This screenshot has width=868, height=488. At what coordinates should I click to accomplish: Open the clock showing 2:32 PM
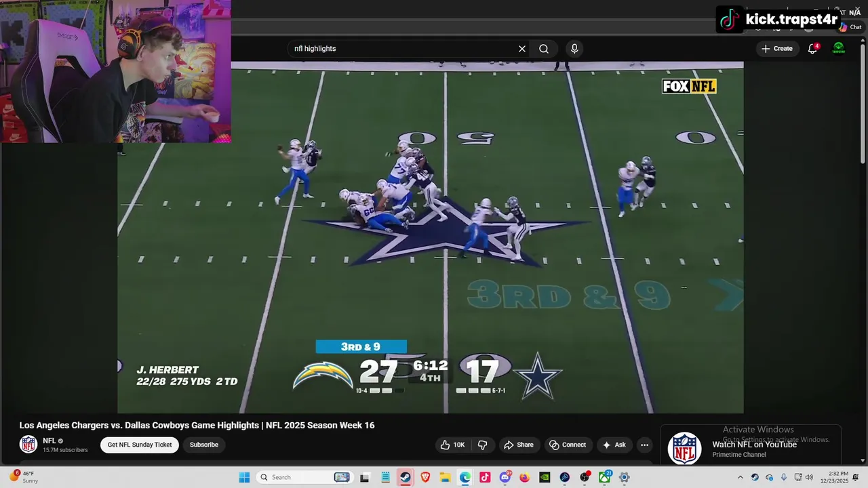834,477
